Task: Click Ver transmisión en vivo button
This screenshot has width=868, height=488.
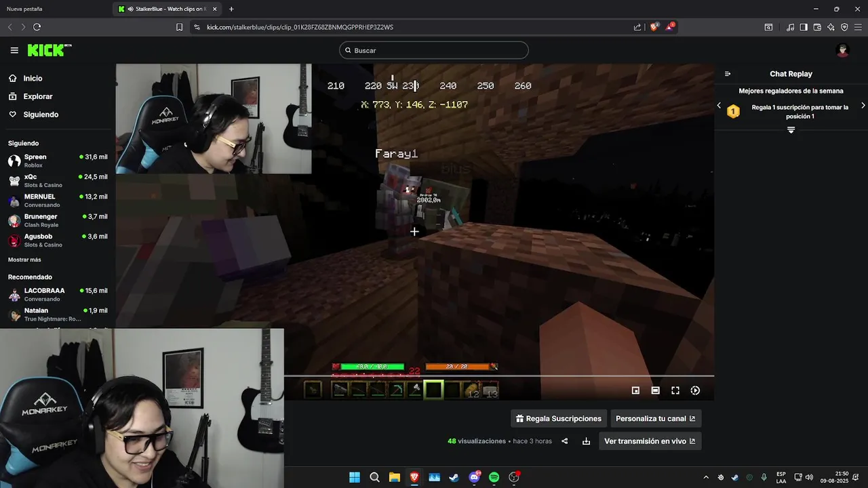Action: [650, 441]
